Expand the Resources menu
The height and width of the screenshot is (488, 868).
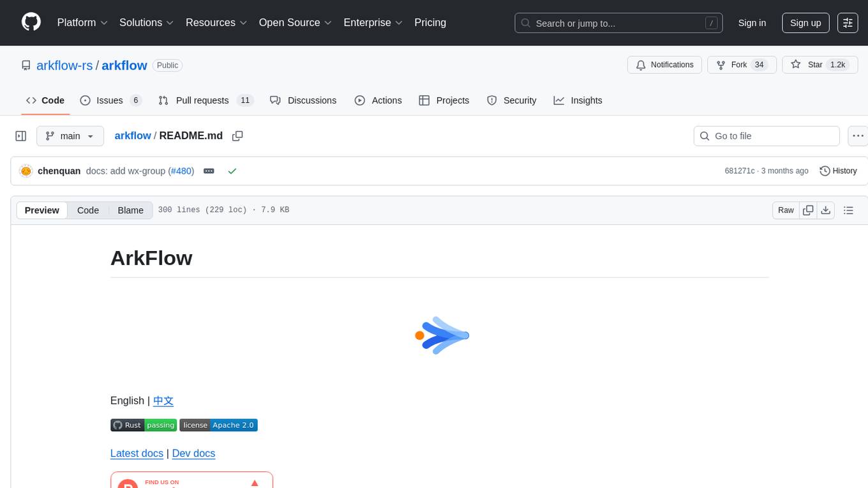click(216, 22)
